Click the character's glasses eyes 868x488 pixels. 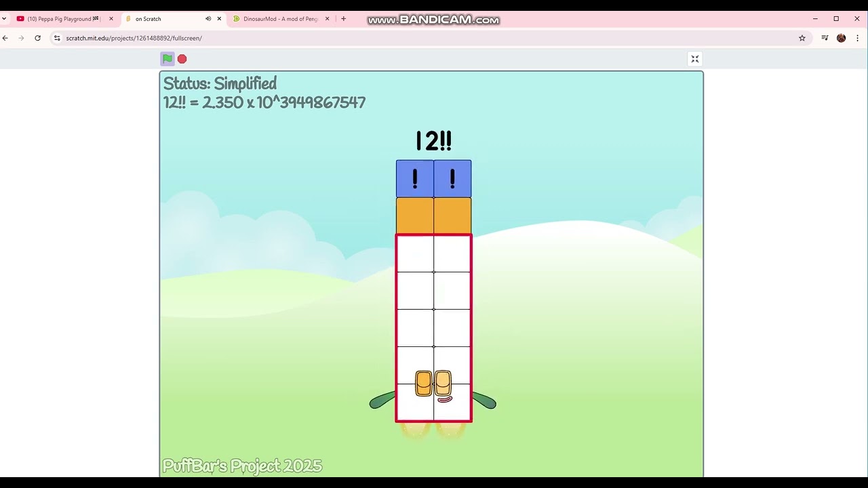coord(433,383)
